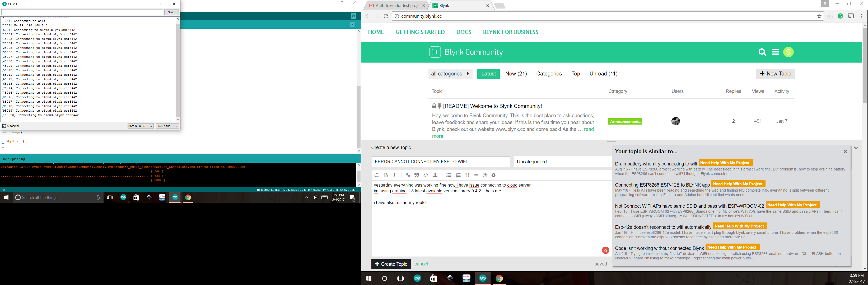Viewport: 868px width, 285px height.
Task: Insert a hyperlink in the editor
Action: 407,175
